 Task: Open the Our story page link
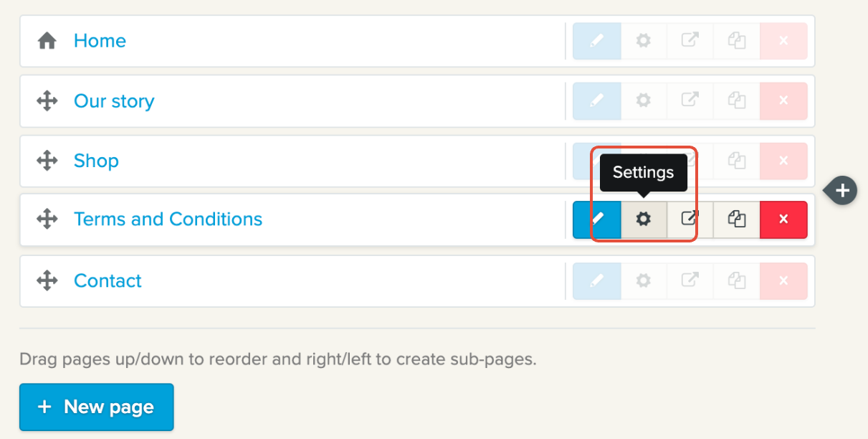click(114, 101)
